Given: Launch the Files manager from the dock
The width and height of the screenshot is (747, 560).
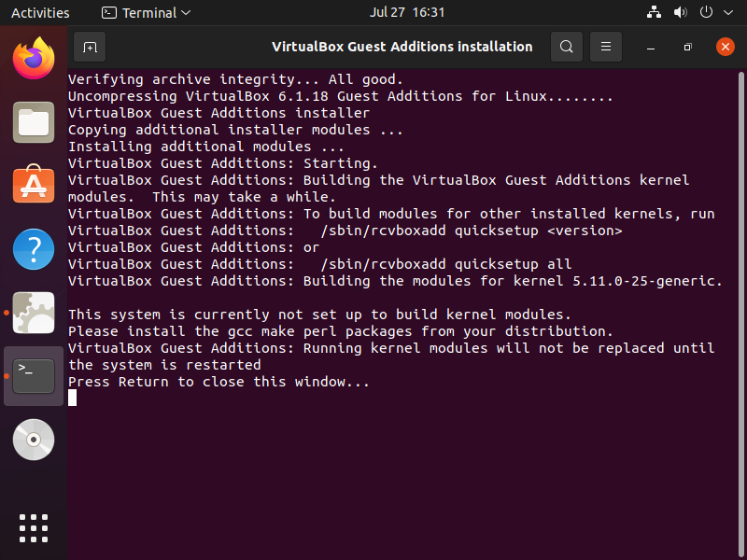Looking at the screenshot, I should 34,121.
